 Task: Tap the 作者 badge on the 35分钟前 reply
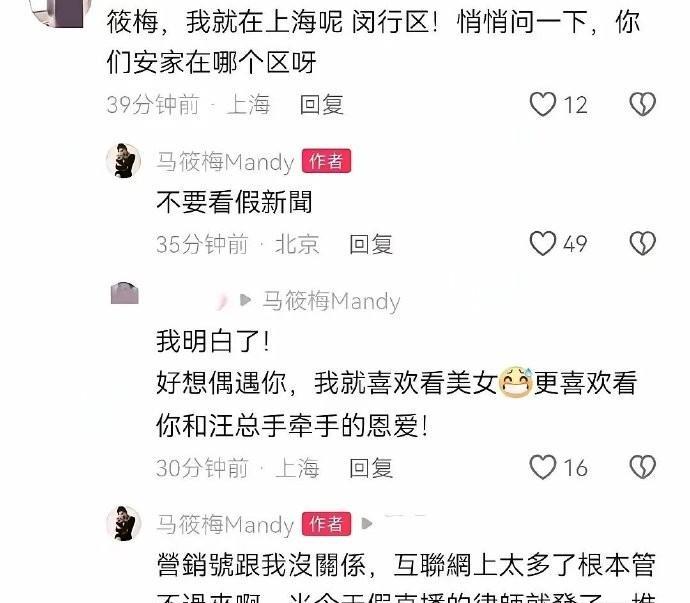(326, 161)
